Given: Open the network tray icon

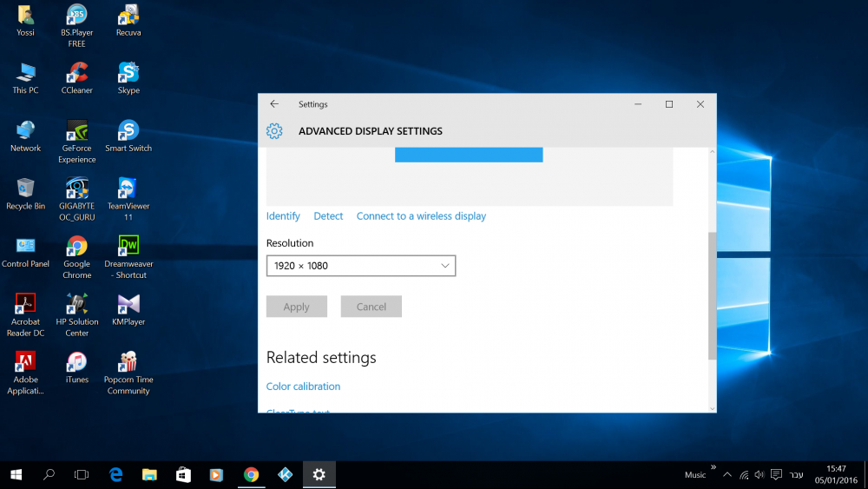Looking at the screenshot, I should pyautogui.click(x=744, y=474).
